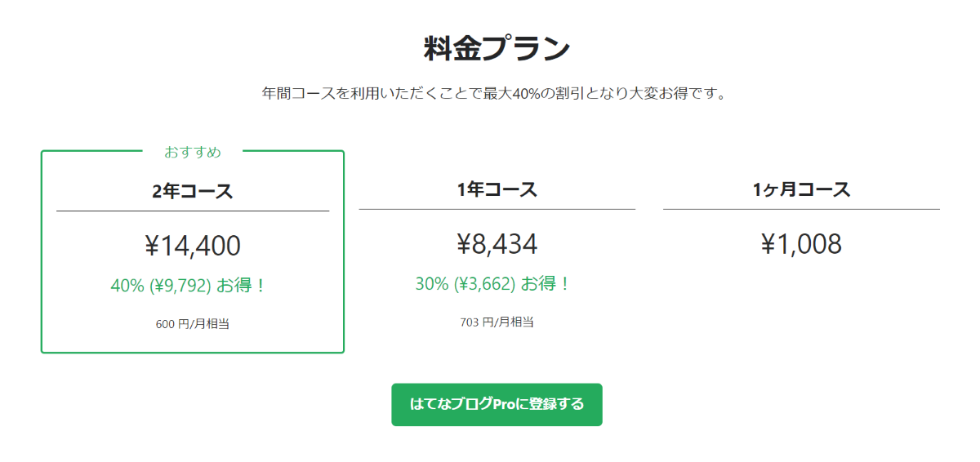Click the ¥1,008 price

click(801, 244)
